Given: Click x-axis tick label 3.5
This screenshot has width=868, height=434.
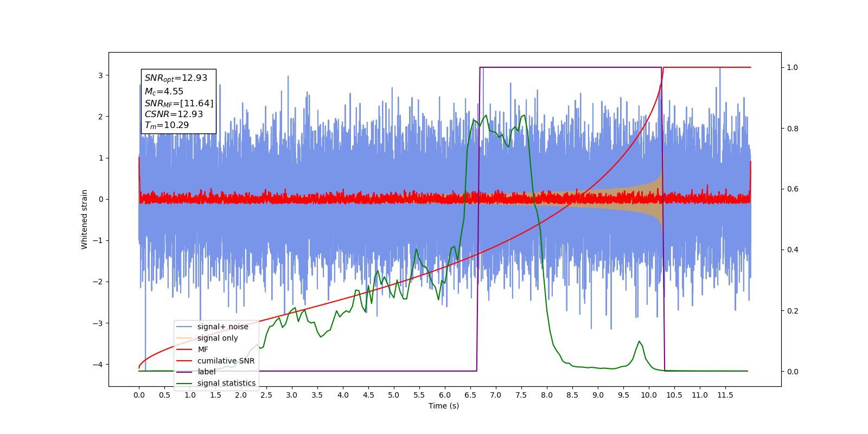Looking at the screenshot, I should tap(317, 395).
